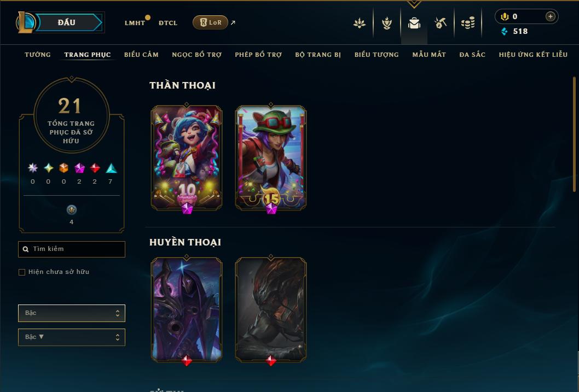
Task: Click the plus icon to buy RP
Action: pos(550,16)
